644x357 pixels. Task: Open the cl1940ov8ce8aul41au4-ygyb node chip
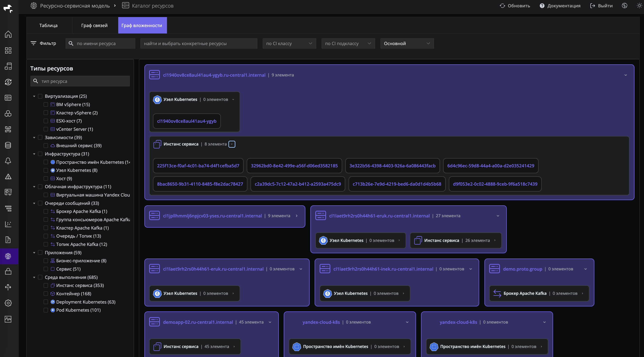pyautogui.click(x=187, y=121)
